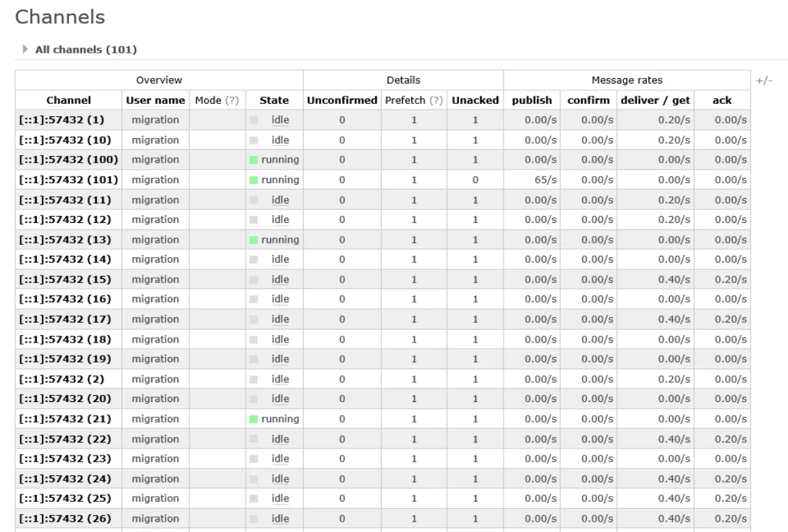Open channel [::1]:57432 (16)
The width and height of the screenshot is (788, 532).
[x=65, y=299]
